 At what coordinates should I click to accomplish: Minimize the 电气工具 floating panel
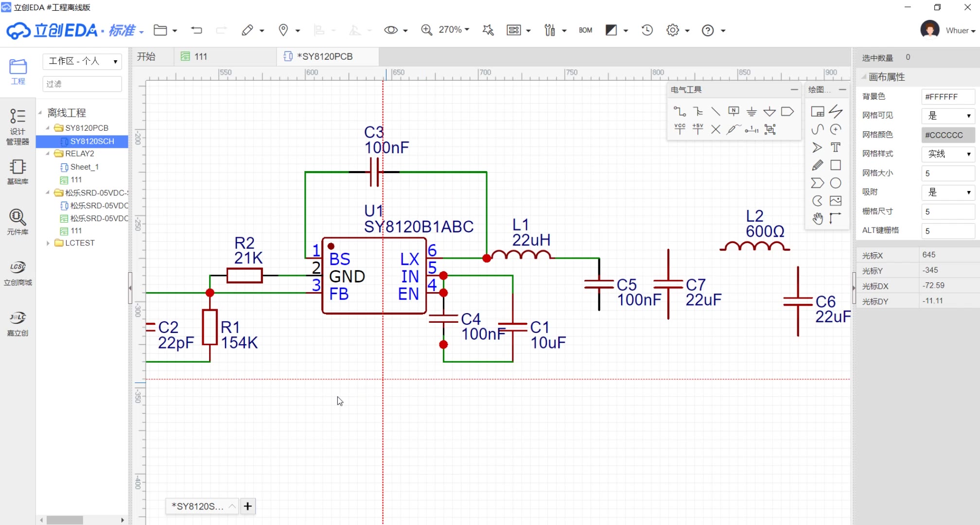click(x=794, y=89)
